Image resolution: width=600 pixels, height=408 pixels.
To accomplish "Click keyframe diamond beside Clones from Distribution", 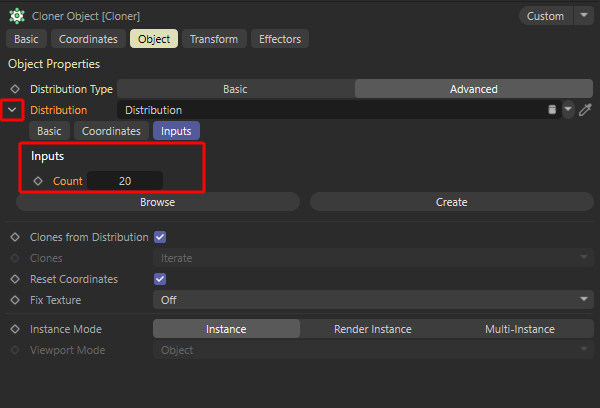I will (15, 237).
